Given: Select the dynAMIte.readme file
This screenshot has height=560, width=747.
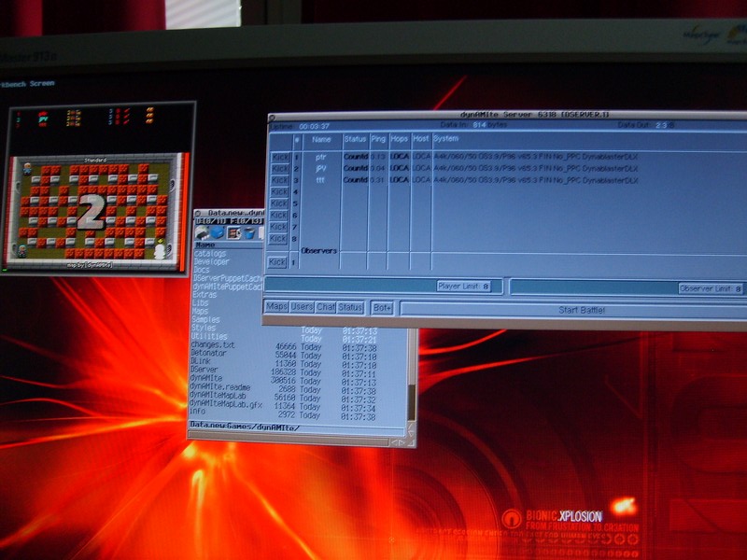Looking at the screenshot, I should tap(220, 386).
